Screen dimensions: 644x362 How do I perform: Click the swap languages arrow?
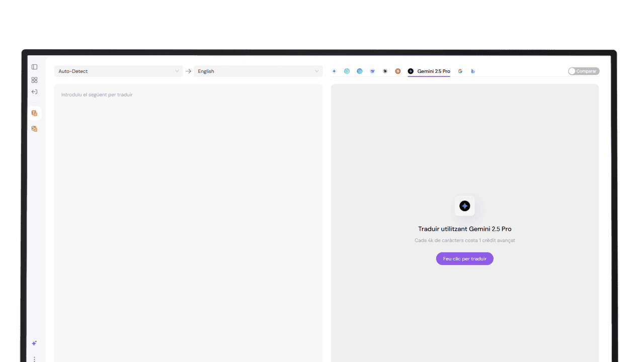[188, 71]
